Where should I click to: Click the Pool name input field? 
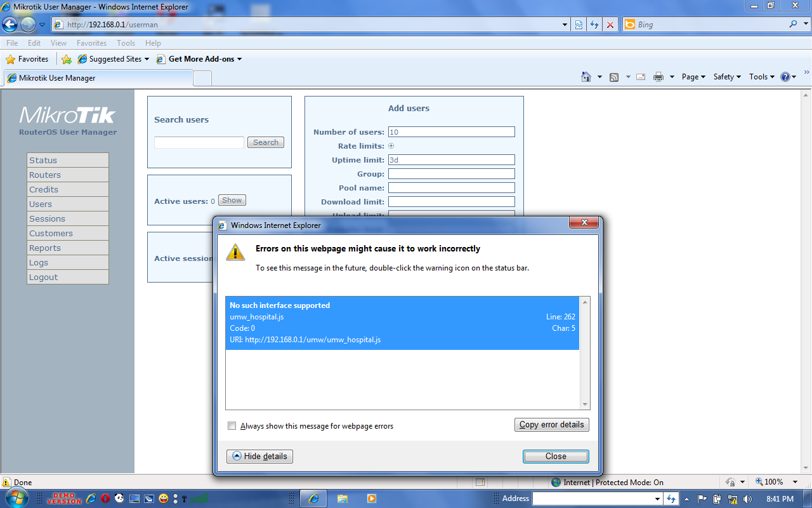click(x=452, y=188)
